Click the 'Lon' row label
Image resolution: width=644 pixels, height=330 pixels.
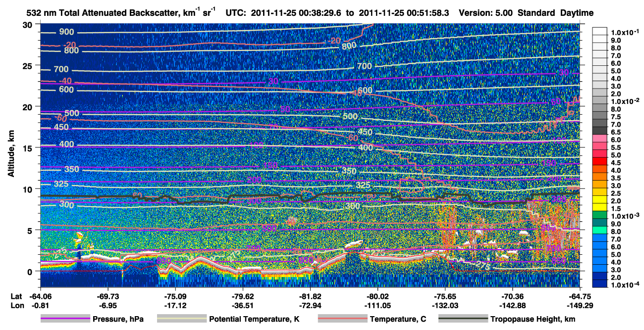pos(17,305)
